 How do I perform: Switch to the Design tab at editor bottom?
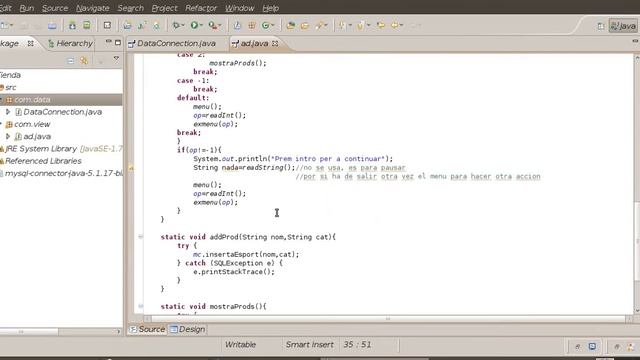(x=188, y=329)
